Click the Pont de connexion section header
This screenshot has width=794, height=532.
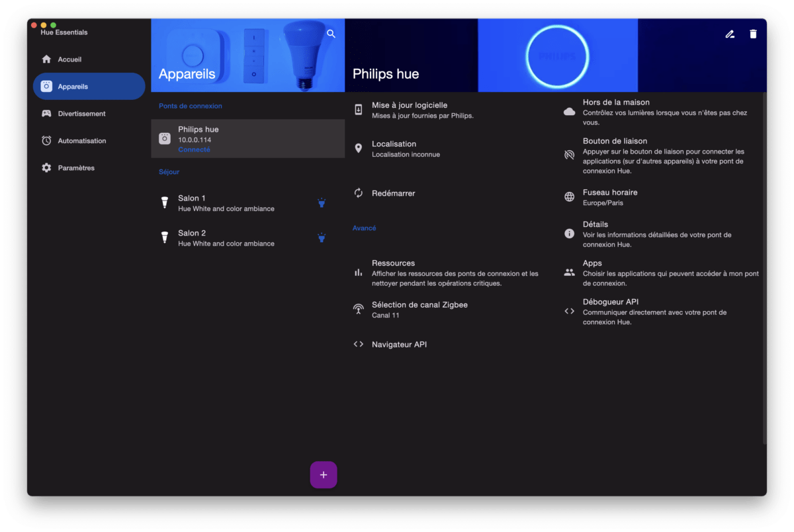pos(191,106)
